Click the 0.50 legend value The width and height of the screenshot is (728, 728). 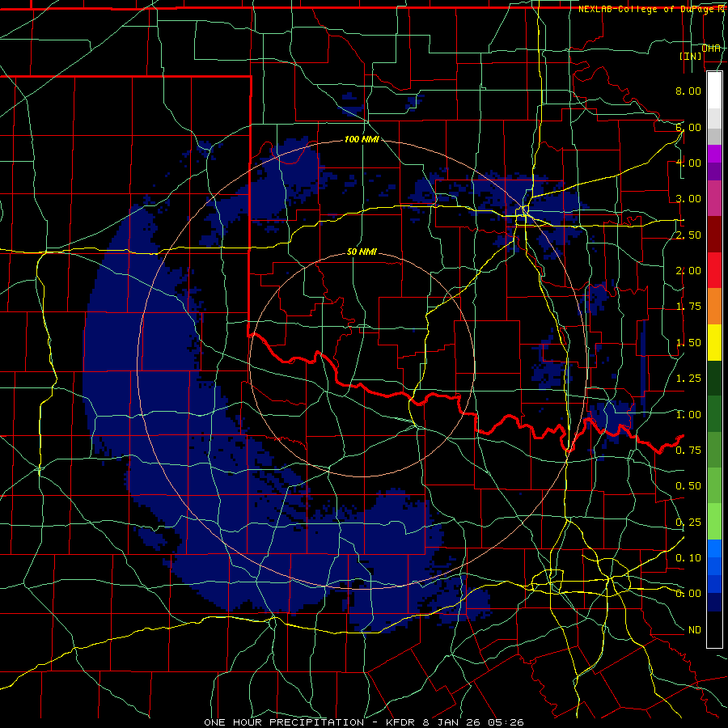pyautogui.click(x=688, y=486)
